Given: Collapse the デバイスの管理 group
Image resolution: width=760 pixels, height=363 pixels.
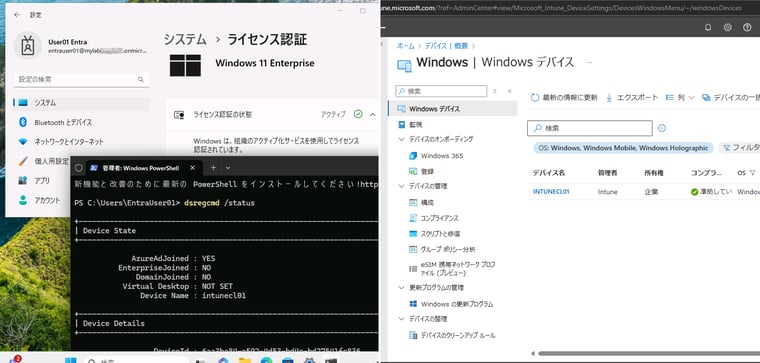Looking at the screenshot, I should pos(401,186).
